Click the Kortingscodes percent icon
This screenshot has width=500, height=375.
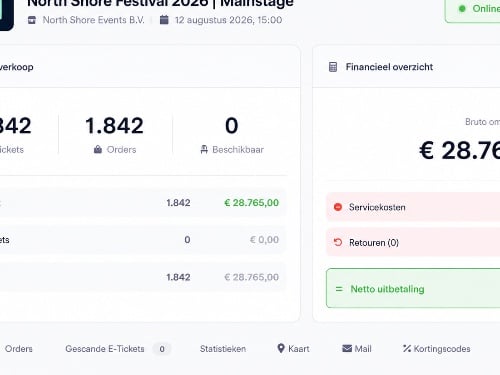pyautogui.click(x=407, y=348)
